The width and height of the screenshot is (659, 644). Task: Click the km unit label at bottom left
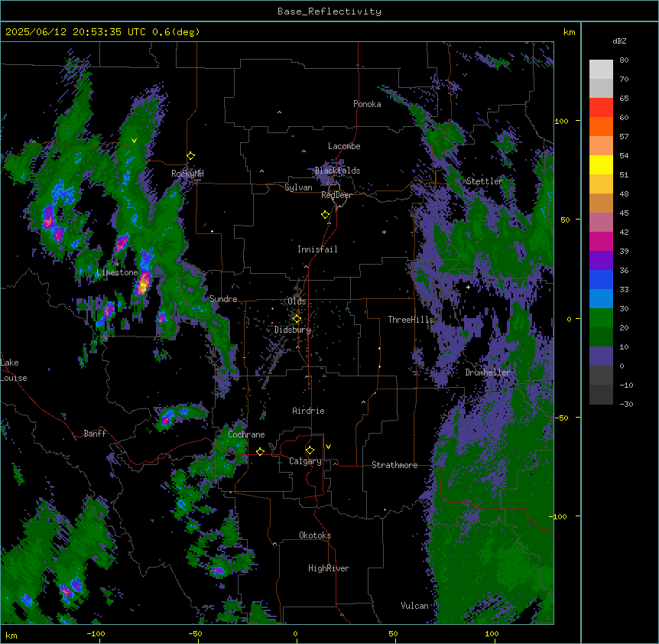(x=11, y=636)
